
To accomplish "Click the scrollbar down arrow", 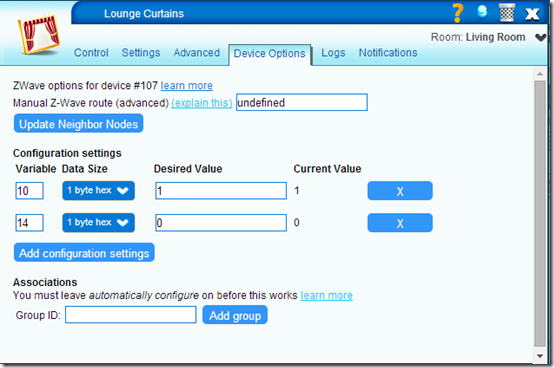I will point(540,356).
